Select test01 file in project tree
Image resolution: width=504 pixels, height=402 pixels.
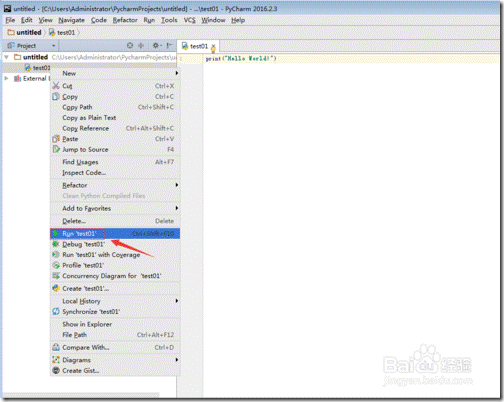point(41,68)
